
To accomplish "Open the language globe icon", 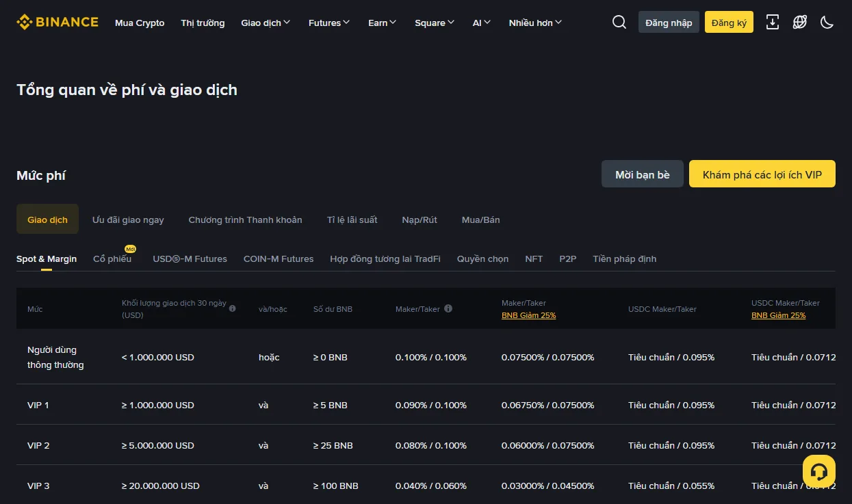I will (x=800, y=23).
